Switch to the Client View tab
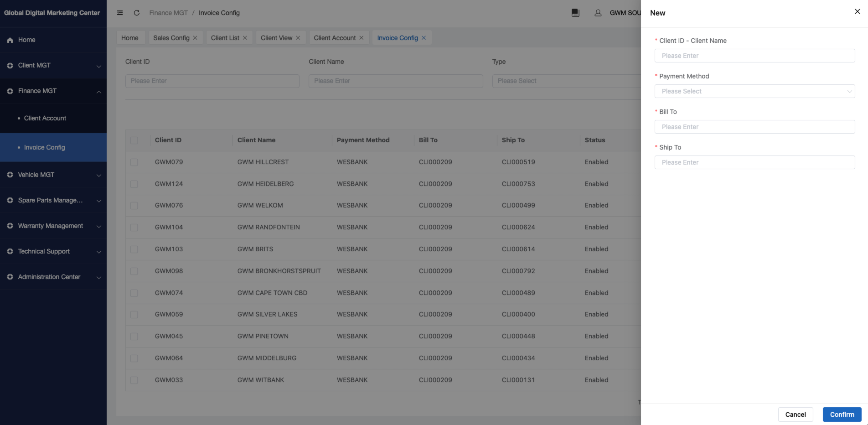 pos(276,38)
